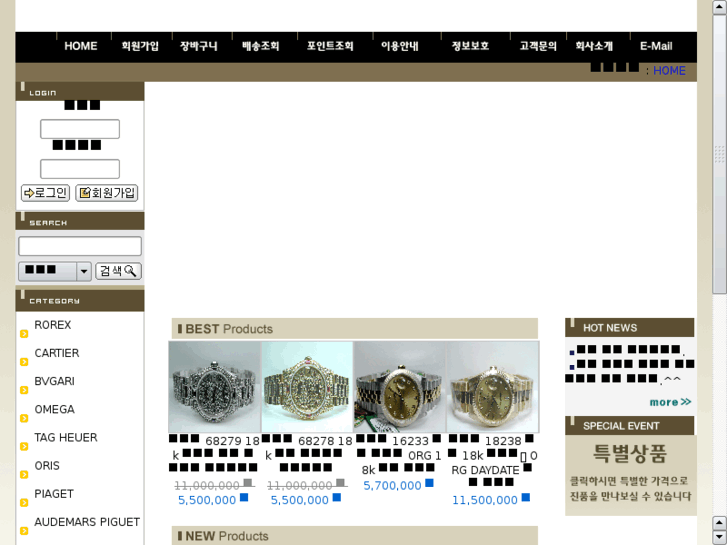Image resolution: width=727 pixels, height=545 pixels.
Task: Focus the login password input field
Action: (x=80, y=169)
